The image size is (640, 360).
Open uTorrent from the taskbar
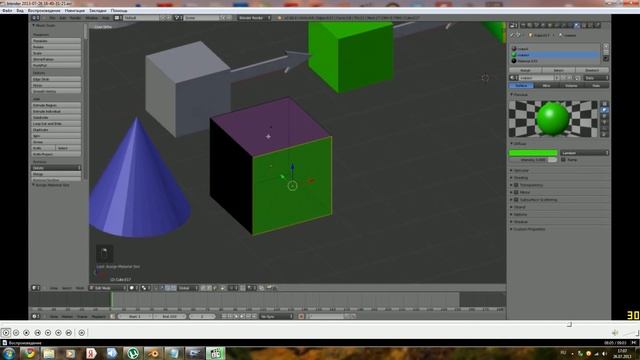[132, 353]
